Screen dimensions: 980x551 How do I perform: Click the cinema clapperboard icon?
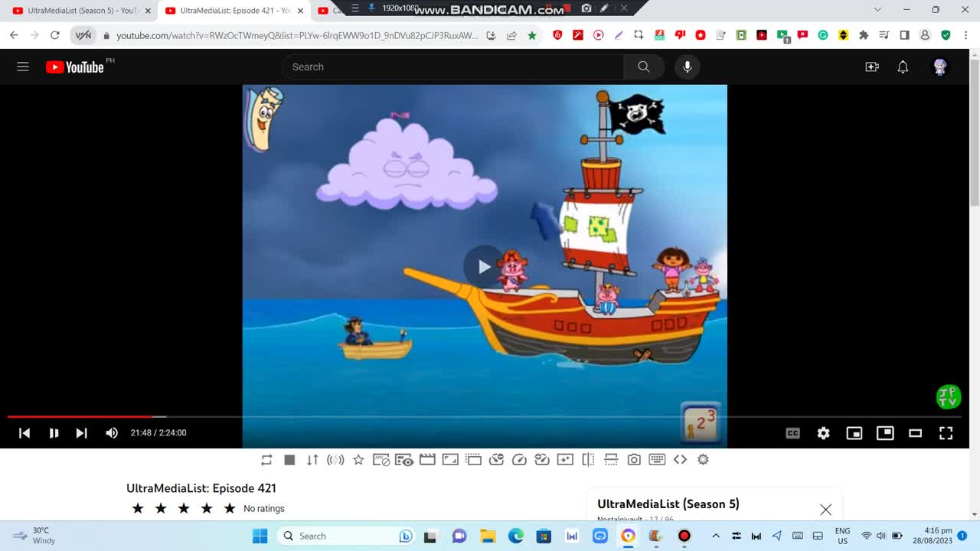(427, 460)
